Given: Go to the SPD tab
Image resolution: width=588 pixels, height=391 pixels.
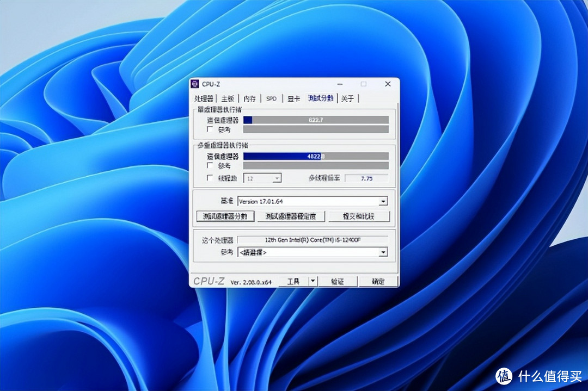Looking at the screenshot, I should [271, 98].
